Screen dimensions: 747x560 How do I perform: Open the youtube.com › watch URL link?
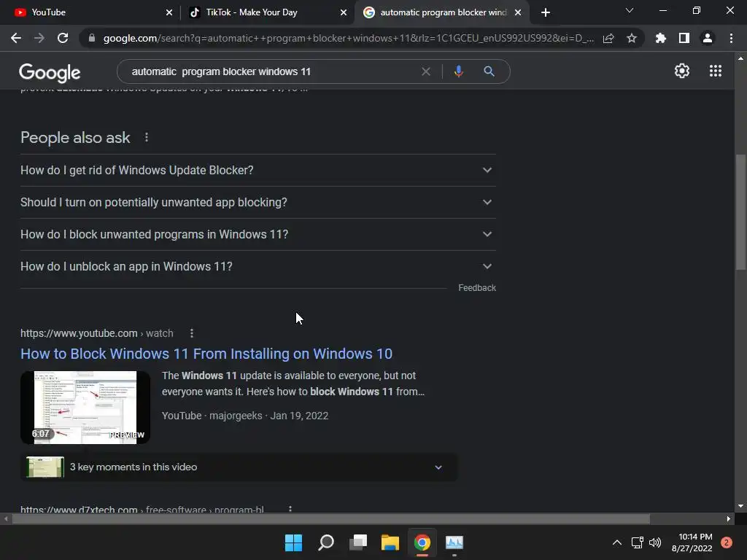point(97,333)
